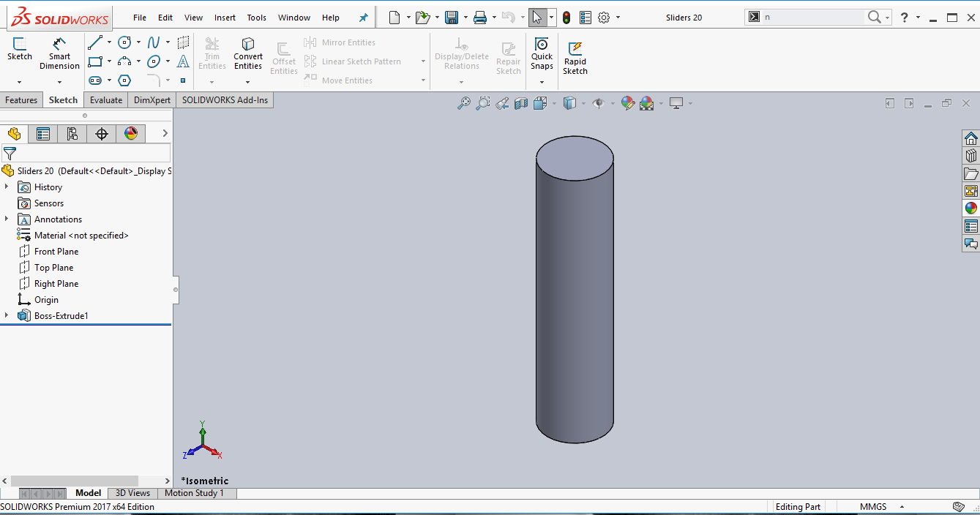Image resolution: width=980 pixels, height=515 pixels.
Task: Select the Straight Slot tool
Action: pyautogui.click(x=95, y=80)
